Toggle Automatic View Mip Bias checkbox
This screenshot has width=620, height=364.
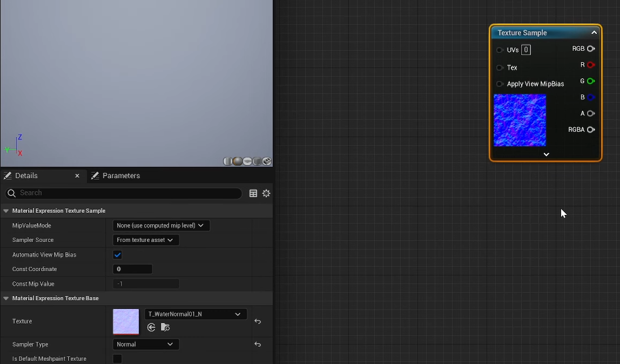tap(117, 255)
